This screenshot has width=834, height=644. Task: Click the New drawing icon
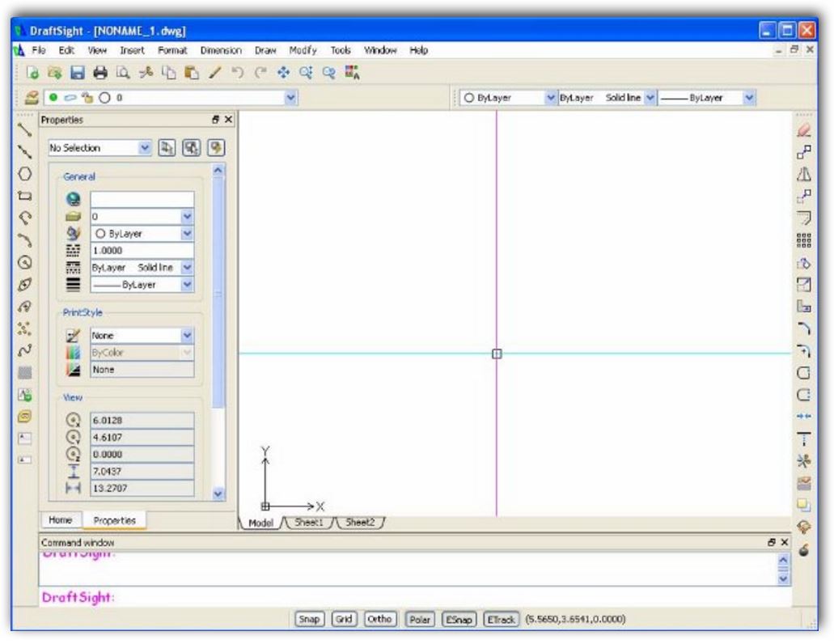tap(32, 73)
